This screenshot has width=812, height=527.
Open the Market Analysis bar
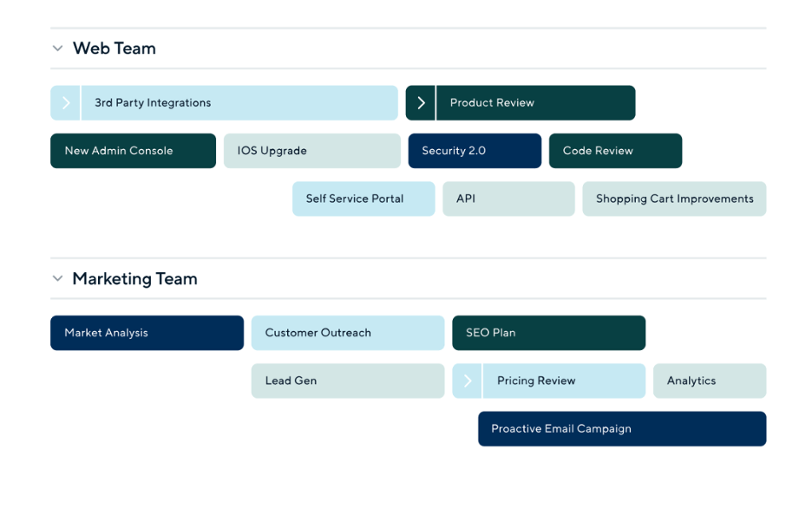coord(147,333)
